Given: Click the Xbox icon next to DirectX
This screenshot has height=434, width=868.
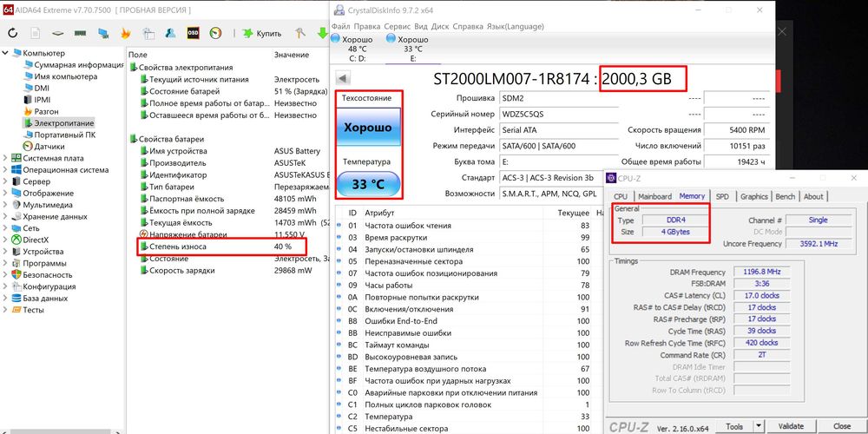Looking at the screenshot, I should click(16, 240).
